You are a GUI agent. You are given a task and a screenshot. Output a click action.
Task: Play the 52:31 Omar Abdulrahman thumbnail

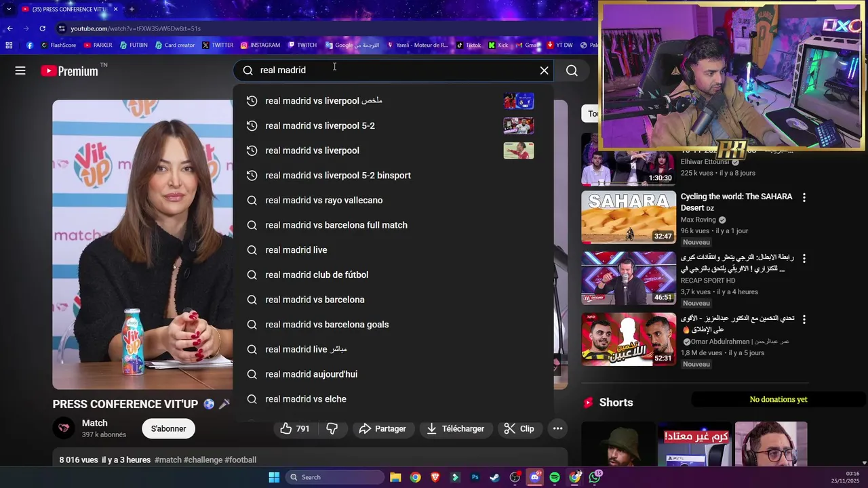[x=629, y=339]
